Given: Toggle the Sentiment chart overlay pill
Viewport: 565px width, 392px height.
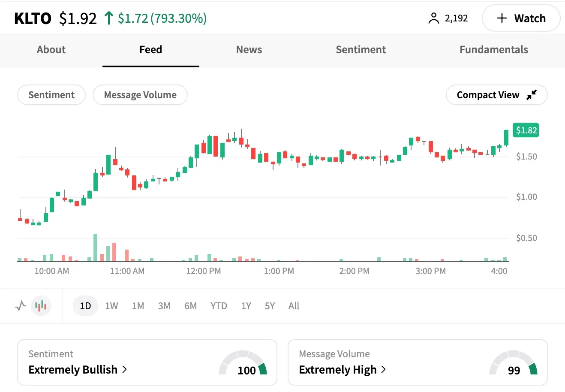Looking at the screenshot, I should pyautogui.click(x=51, y=95).
